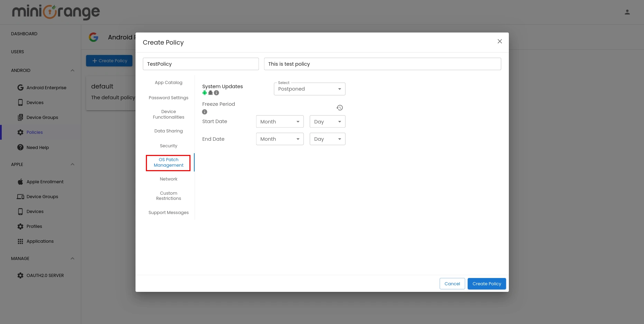Open the Postponed system updates dropdown
This screenshot has width=644, height=324.
309,89
